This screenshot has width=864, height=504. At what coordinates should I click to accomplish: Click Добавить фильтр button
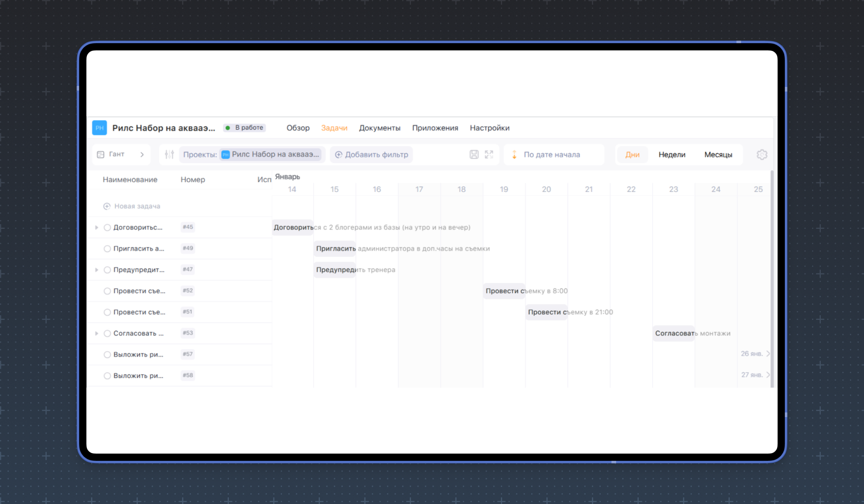[x=371, y=154]
